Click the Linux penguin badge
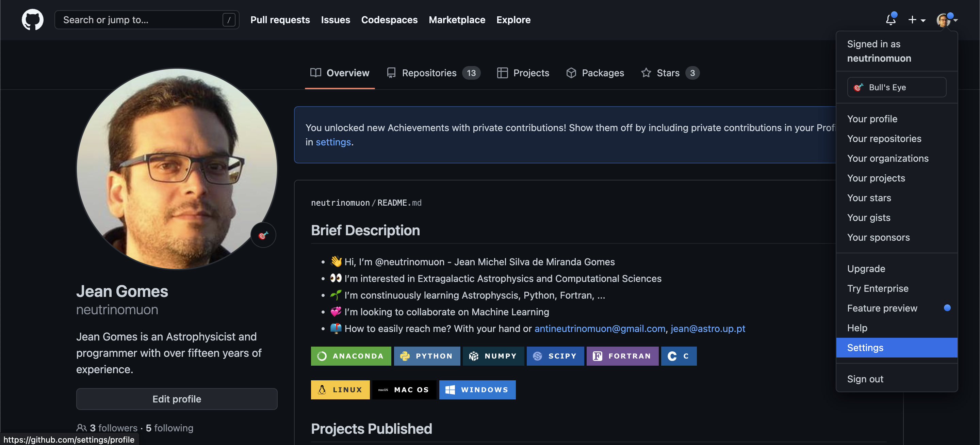The width and height of the screenshot is (980, 445). (340, 390)
